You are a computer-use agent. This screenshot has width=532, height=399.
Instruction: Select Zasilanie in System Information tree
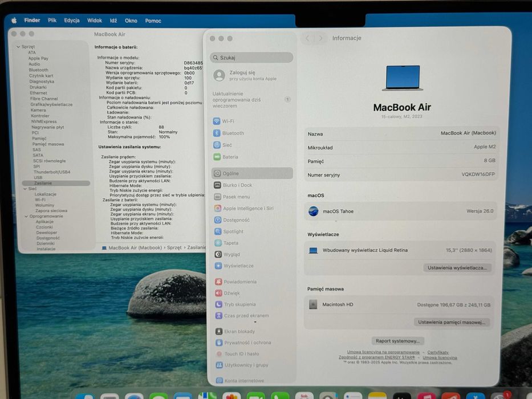tap(56, 183)
